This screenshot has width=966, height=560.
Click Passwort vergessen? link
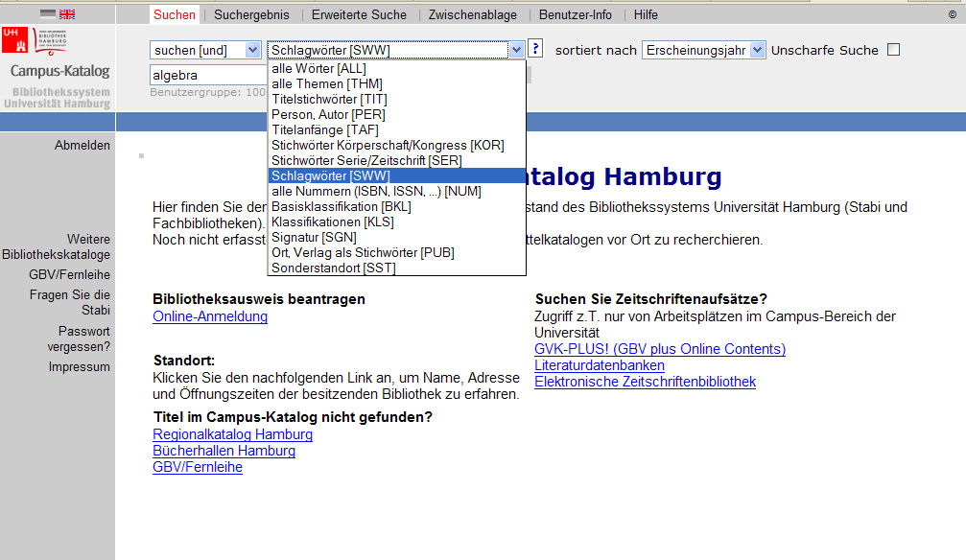point(79,338)
